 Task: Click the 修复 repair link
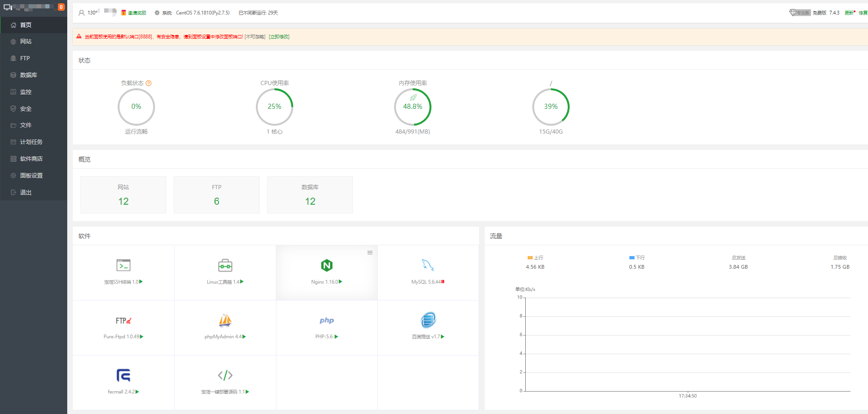coord(863,13)
